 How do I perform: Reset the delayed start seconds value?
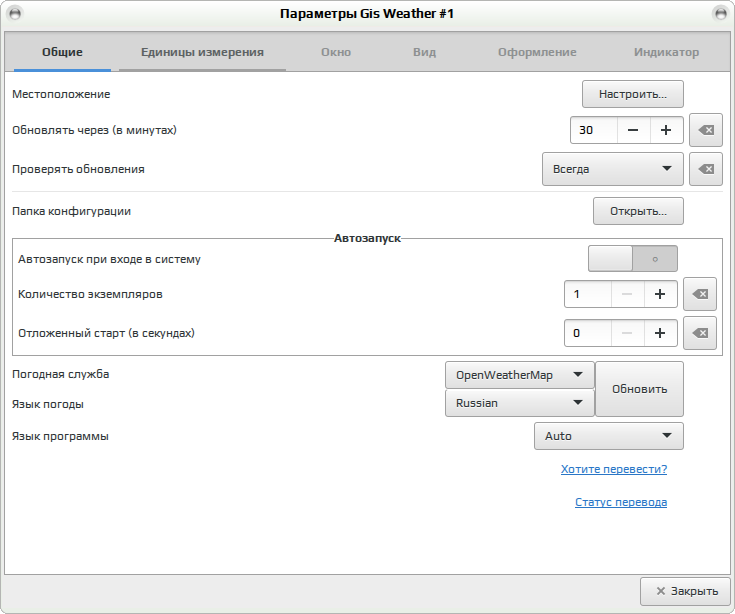[x=700, y=333]
